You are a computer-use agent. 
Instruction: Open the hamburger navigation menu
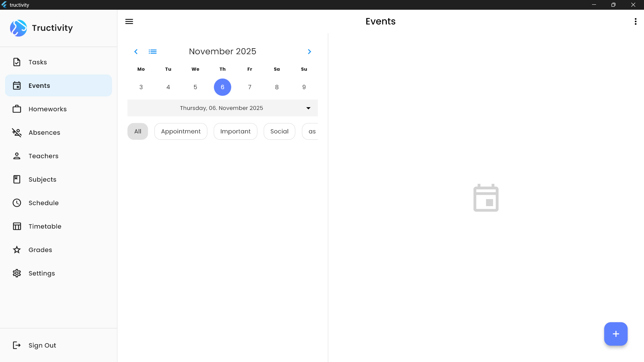tap(129, 21)
